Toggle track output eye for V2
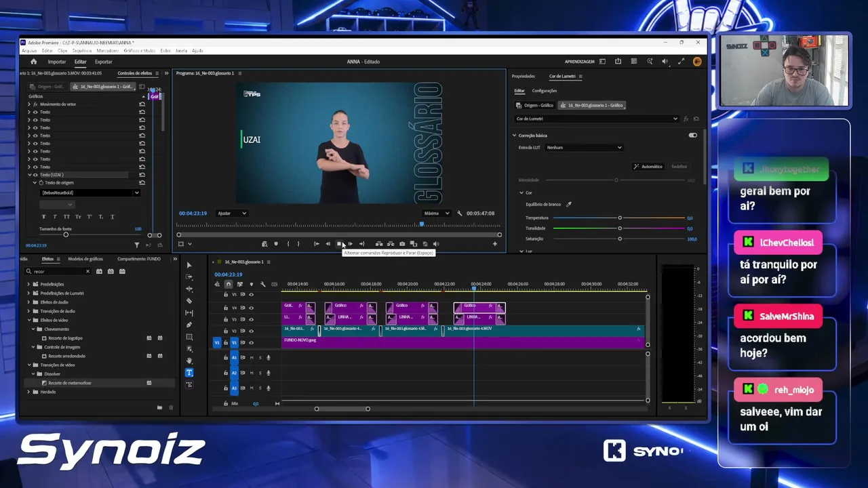 click(251, 331)
